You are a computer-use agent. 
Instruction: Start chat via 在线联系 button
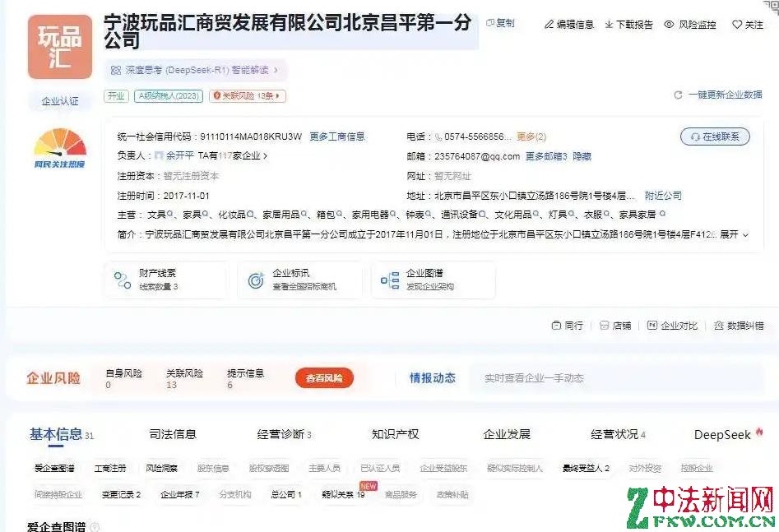pos(715,136)
